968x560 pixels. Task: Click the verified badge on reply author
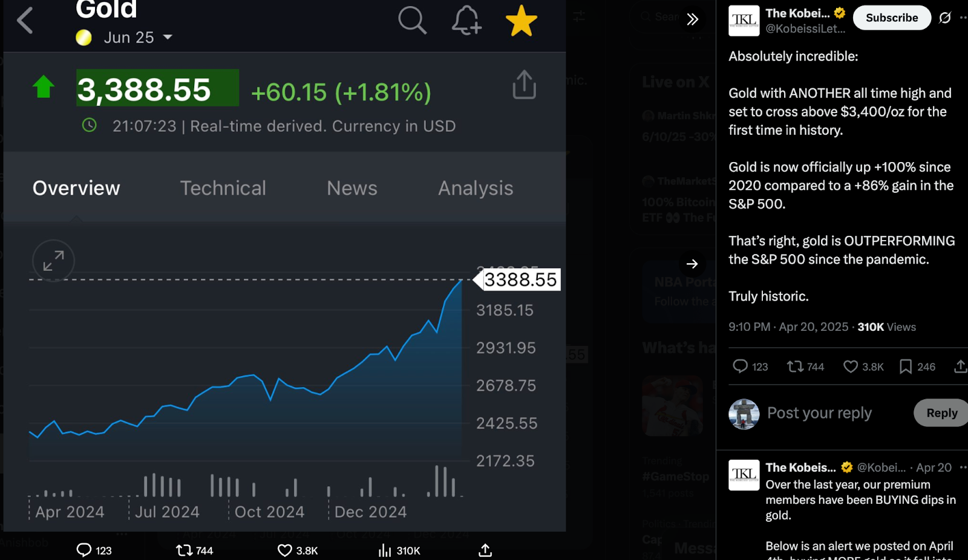(x=847, y=467)
